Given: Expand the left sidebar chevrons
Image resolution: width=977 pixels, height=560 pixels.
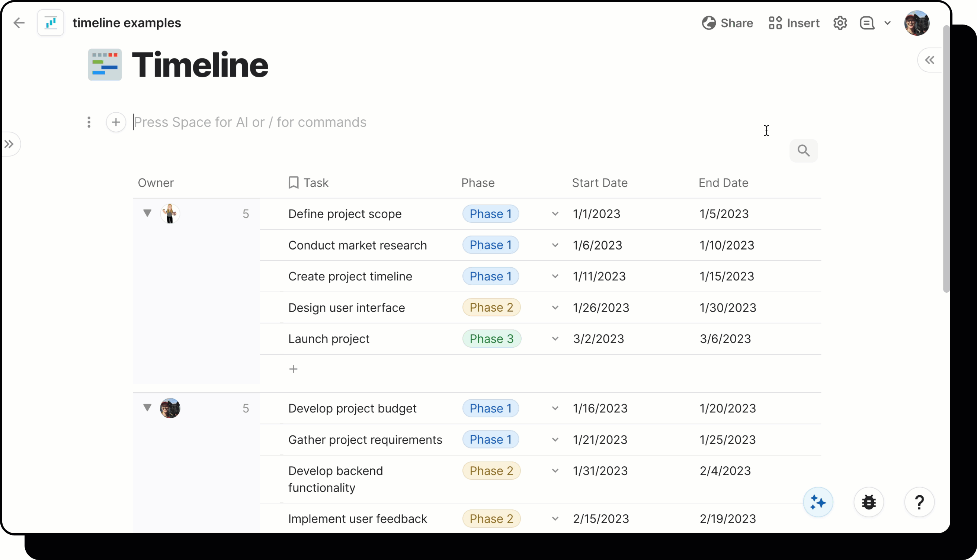Looking at the screenshot, I should pos(9,144).
